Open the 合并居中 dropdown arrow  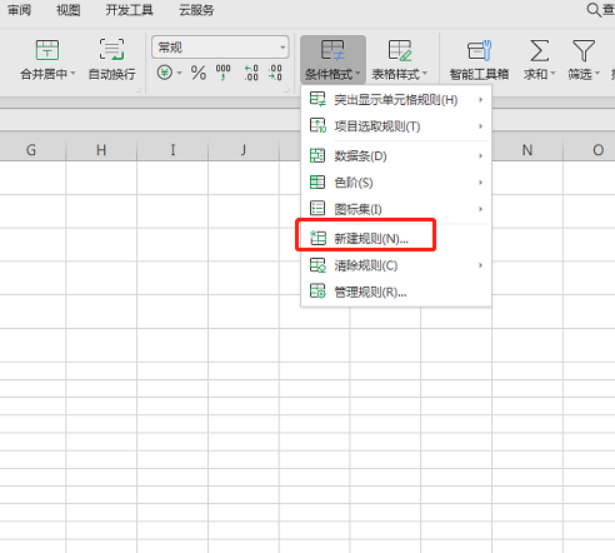73,73
